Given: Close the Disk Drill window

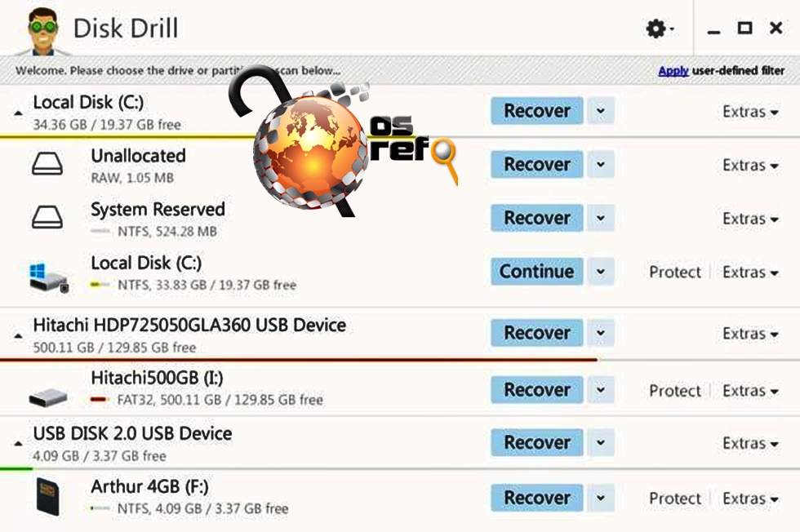Looking at the screenshot, I should pyautogui.click(x=776, y=28).
